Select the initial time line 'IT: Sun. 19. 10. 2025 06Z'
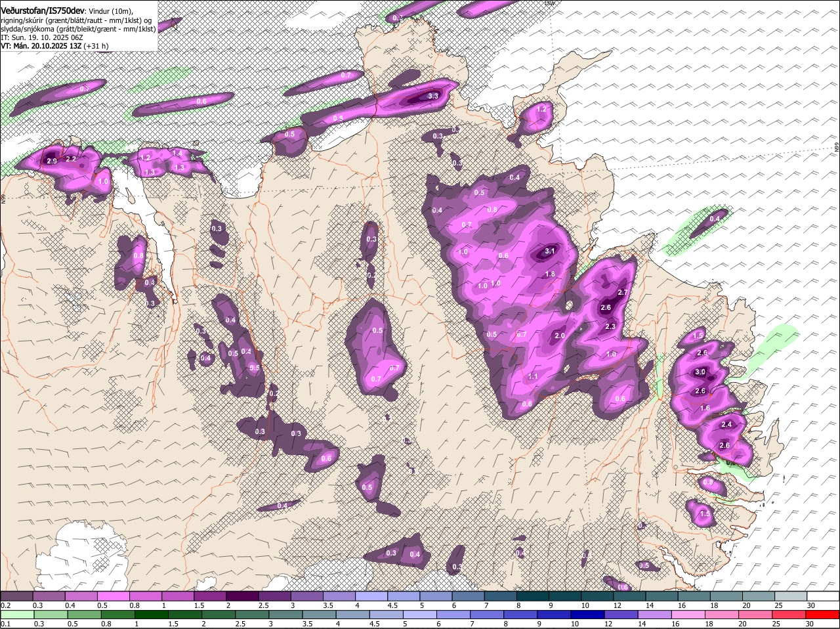The height and width of the screenshot is (629, 840). pyautogui.click(x=41, y=37)
